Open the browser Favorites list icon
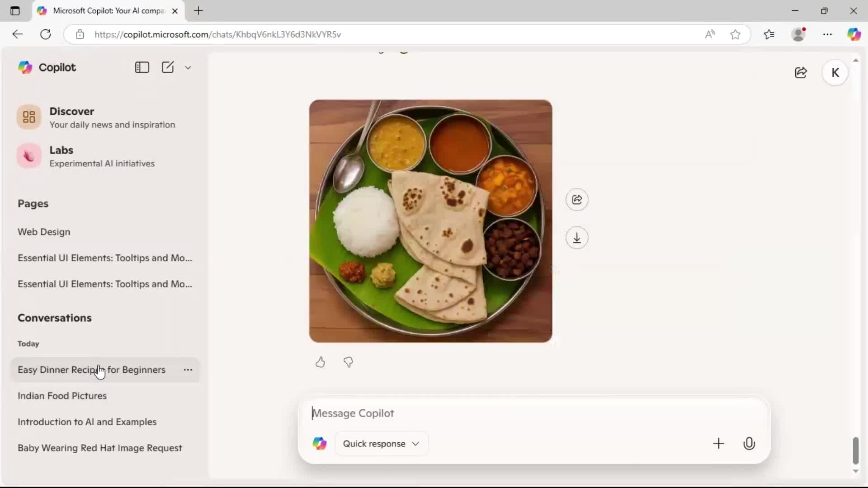868x488 pixels. coord(769,34)
